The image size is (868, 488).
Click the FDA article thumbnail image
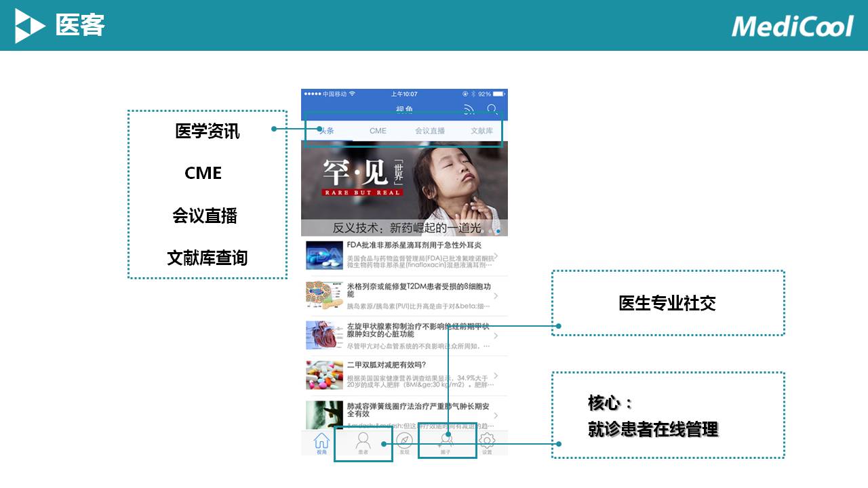click(324, 256)
